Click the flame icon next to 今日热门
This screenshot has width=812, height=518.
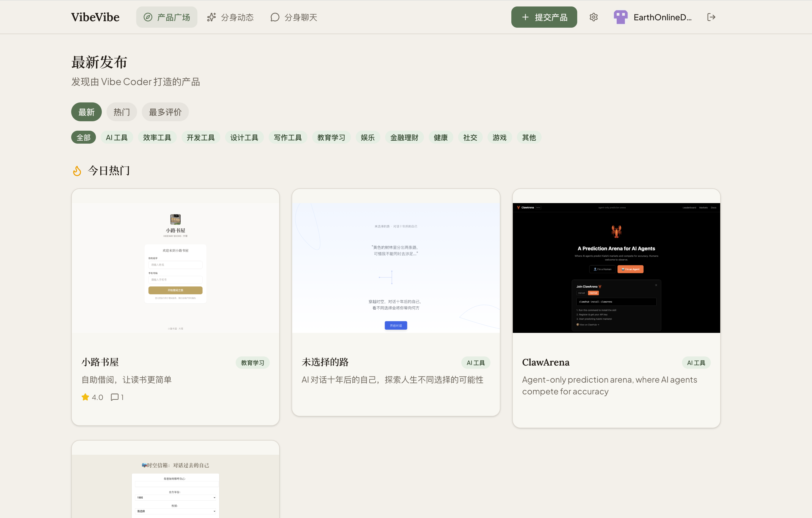tap(77, 171)
